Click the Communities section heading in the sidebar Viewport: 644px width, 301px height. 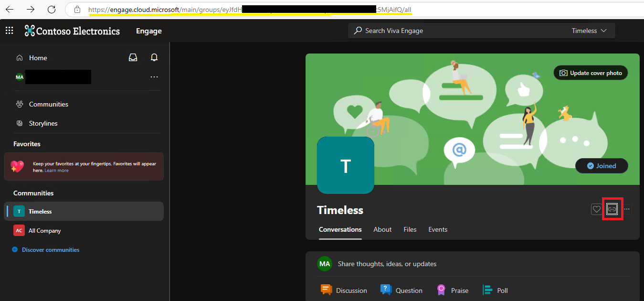(x=33, y=193)
